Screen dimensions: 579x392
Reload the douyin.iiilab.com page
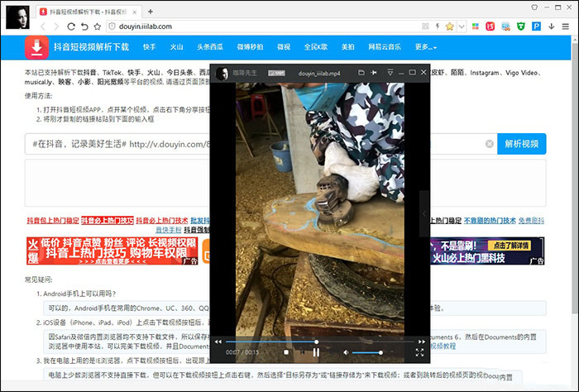[x=71, y=26]
